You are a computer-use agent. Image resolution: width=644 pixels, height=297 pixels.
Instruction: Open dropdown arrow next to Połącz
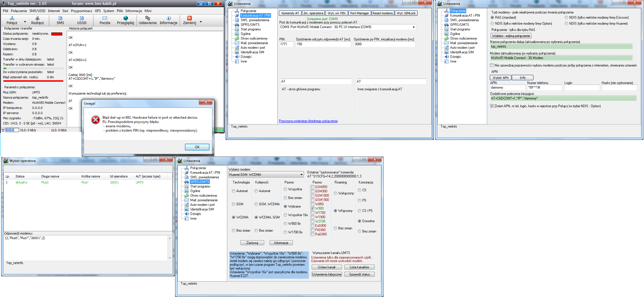25,22
